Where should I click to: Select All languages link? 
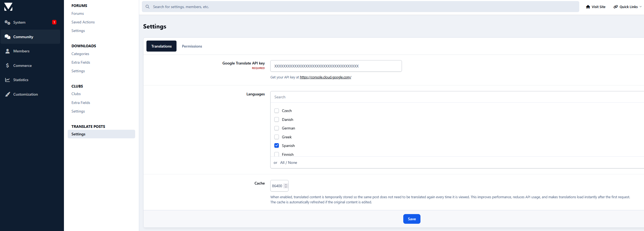pyautogui.click(x=282, y=163)
